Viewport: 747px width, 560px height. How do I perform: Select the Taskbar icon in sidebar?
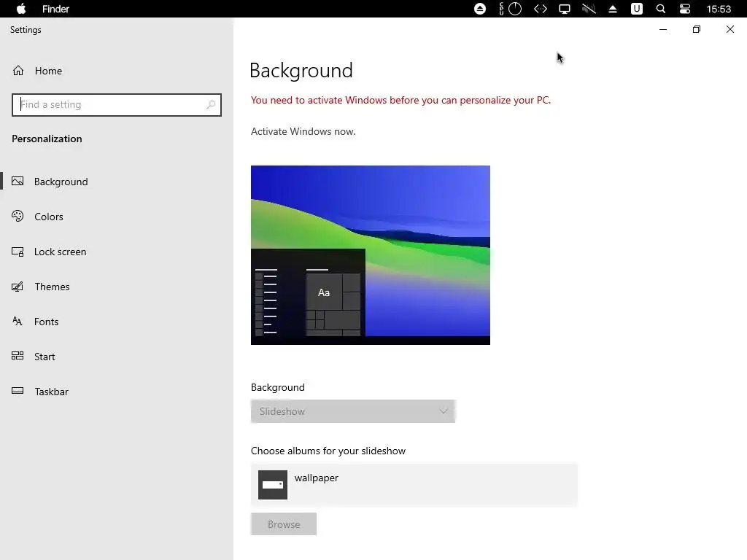pos(18,391)
